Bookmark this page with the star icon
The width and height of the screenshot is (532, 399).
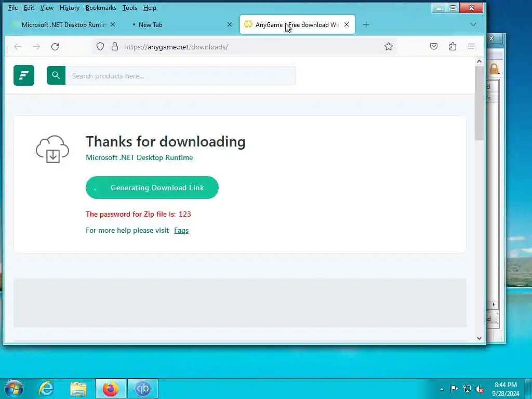click(389, 46)
